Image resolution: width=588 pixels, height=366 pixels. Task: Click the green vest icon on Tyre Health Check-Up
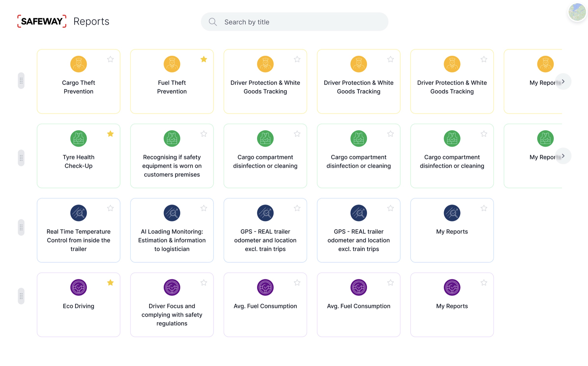click(x=78, y=138)
